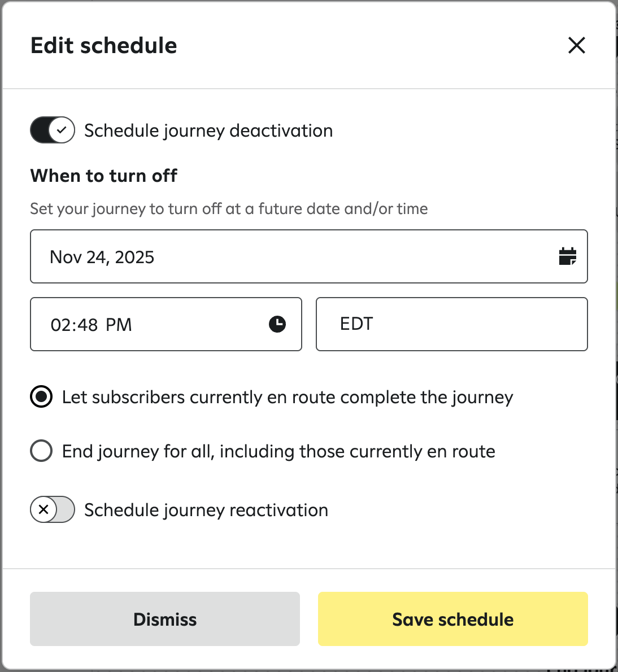Click the Schedule journey reactivation label
618x672 pixels.
[x=206, y=510]
